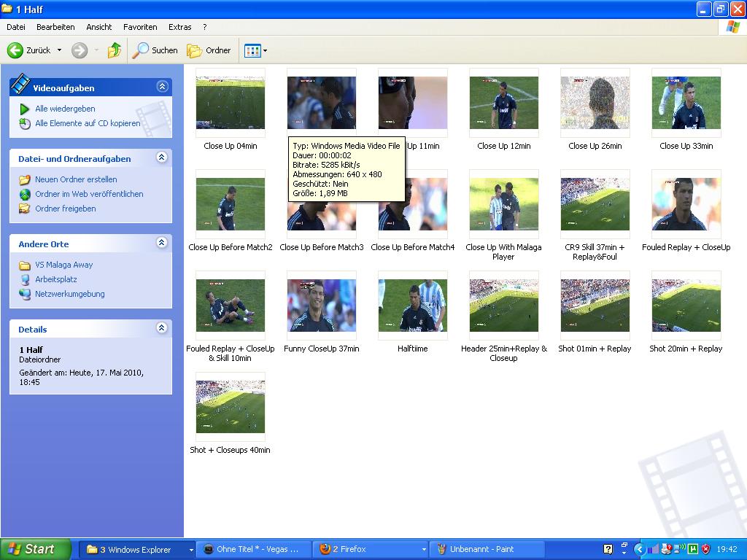Click the CD copy icon
Image resolution: width=747 pixels, height=560 pixels.
click(25, 124)
